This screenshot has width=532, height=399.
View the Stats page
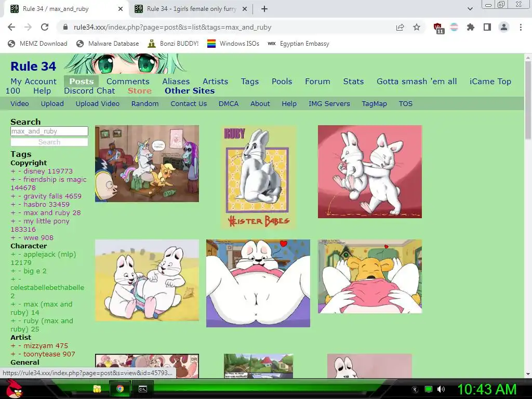tap(353, 82)
